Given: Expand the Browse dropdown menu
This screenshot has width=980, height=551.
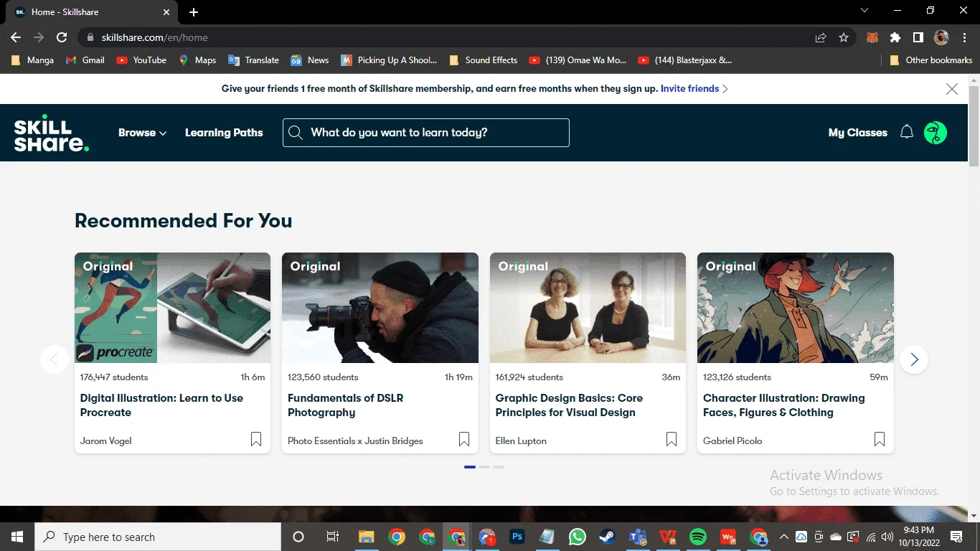Looking at the screenshot, I should 142,133.
